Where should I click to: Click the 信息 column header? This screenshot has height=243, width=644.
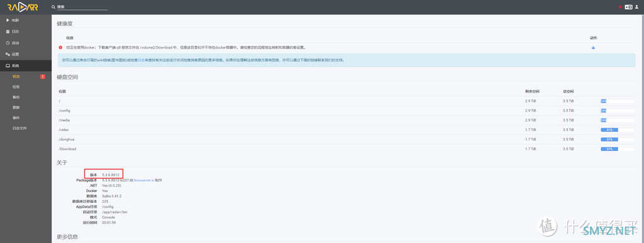tap(69, 37)
